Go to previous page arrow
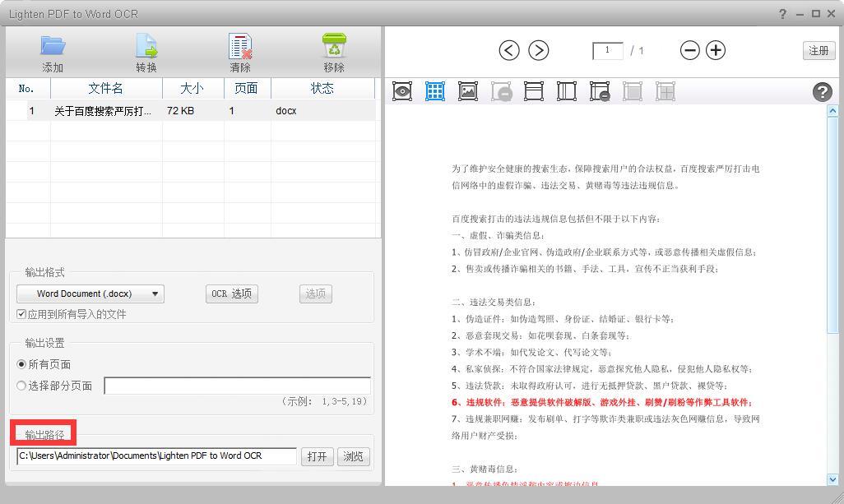The image size is (844, 504). click(509, 50)
